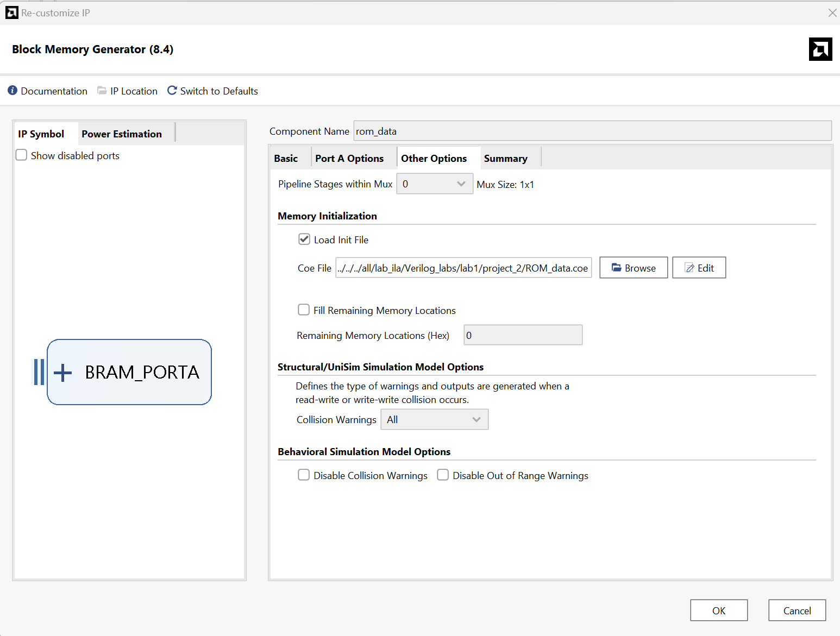Click the Mux Size: 1x1 text
The height and width of the screenshot is (636, 840).
coord(505,185)
